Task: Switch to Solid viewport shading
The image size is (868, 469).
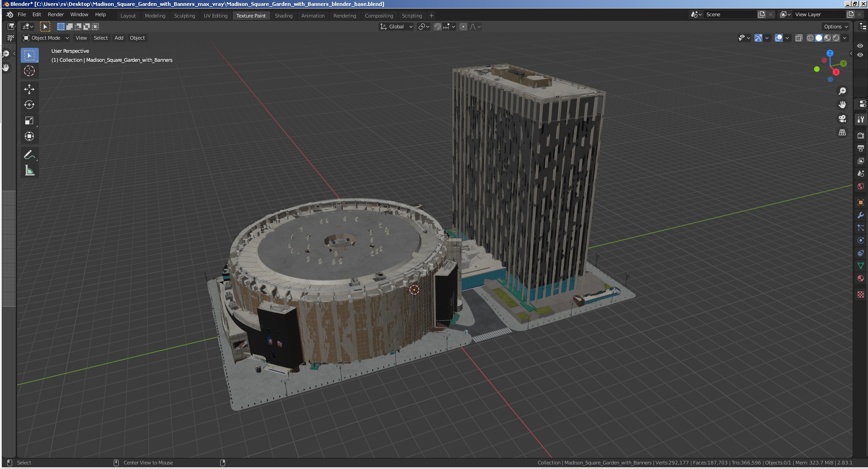Action: 819,38
